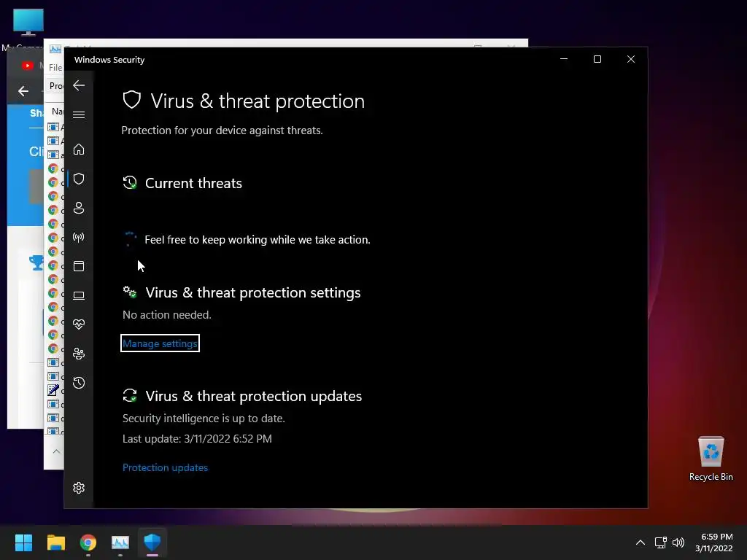Open Account protection person icon

79,208
